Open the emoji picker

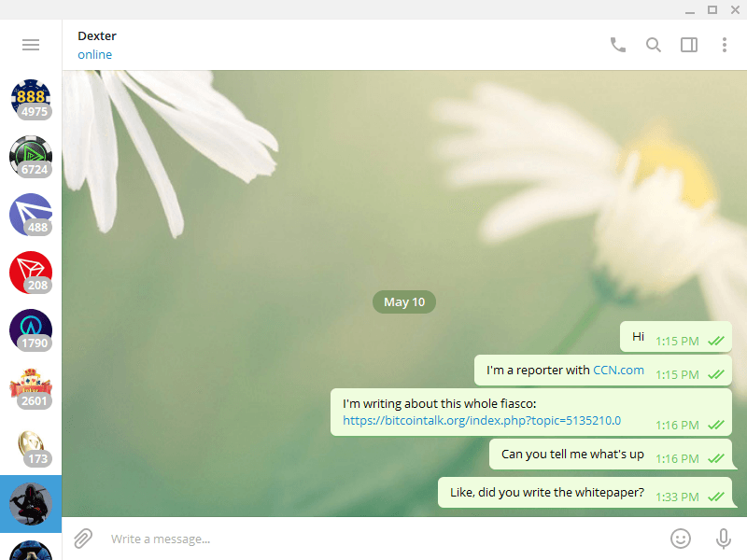[681, 539]
